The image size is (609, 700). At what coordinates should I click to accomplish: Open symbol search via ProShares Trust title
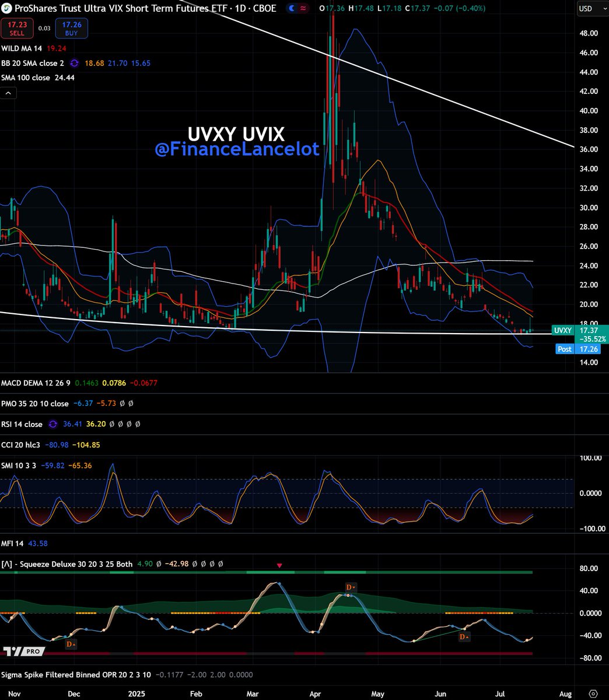pyautogui.click(x=145, y=9)
